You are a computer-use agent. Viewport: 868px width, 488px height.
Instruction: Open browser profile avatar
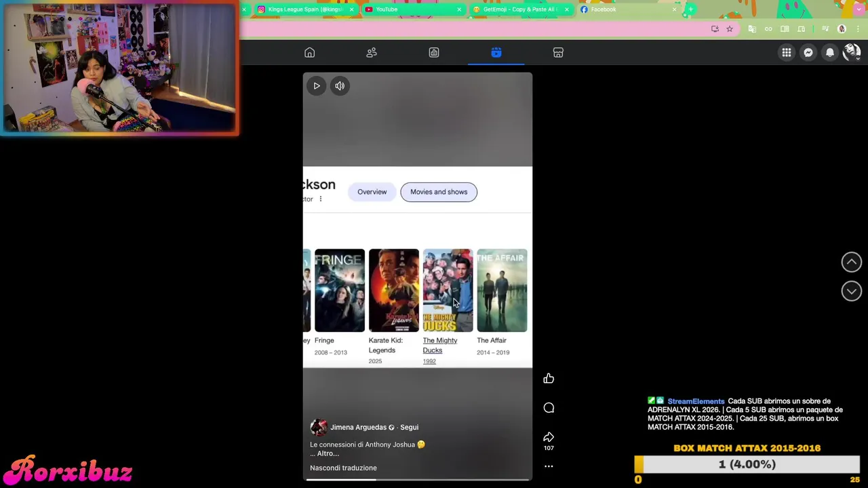click(842, 29)
